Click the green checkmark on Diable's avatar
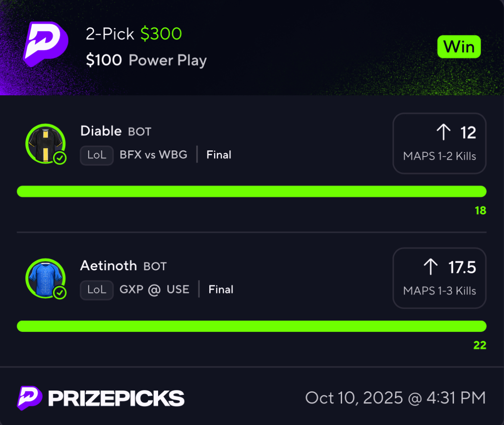 [60, 159]
